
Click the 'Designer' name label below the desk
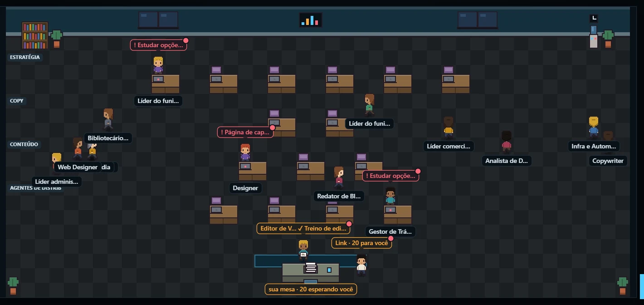point(245,188)
